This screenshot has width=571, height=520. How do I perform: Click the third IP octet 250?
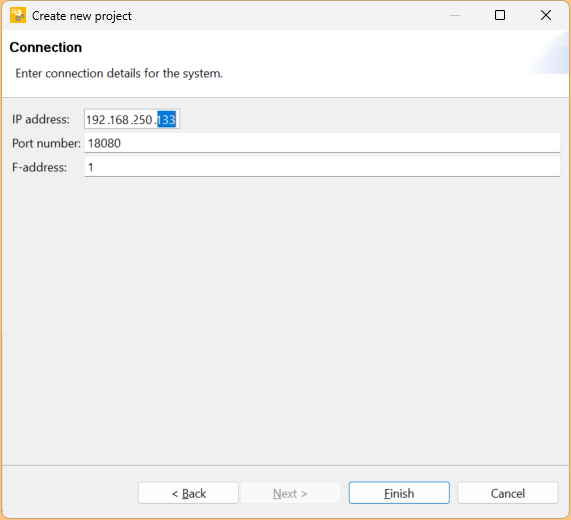[x=143, y=119]
